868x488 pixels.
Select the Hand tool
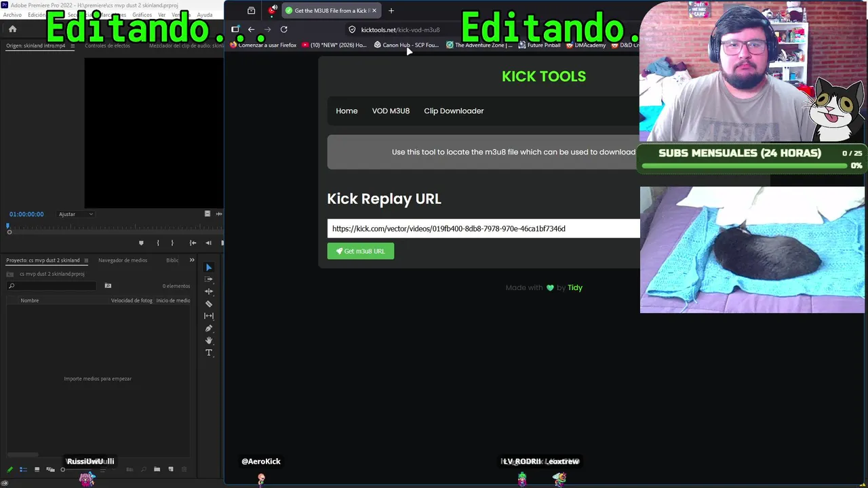(209, 340)
